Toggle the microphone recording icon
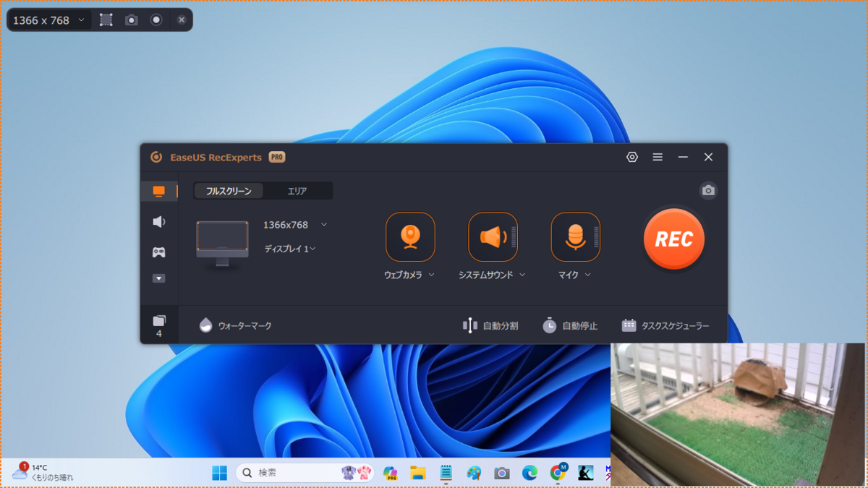868x488 pixels. tap(575, 236)
